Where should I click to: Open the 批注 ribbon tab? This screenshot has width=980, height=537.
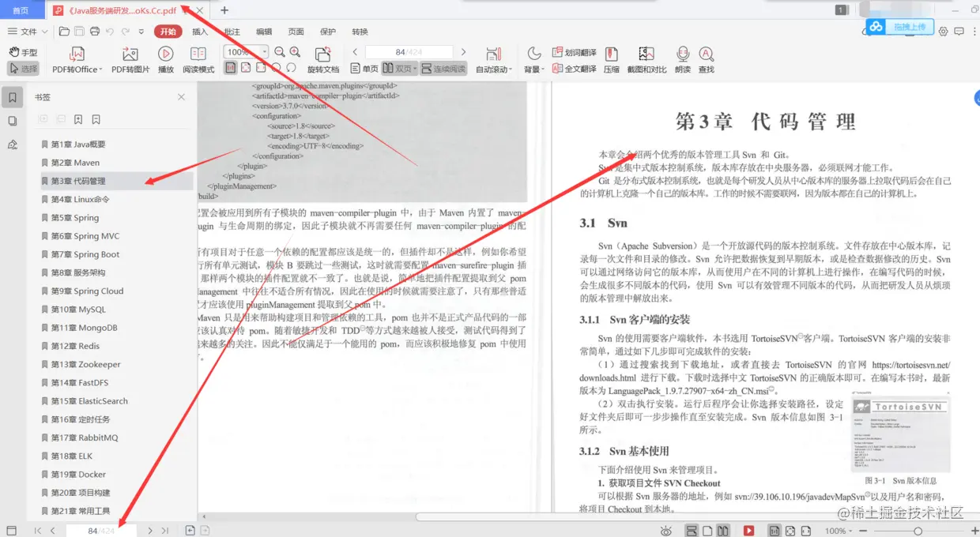point(232,32)
